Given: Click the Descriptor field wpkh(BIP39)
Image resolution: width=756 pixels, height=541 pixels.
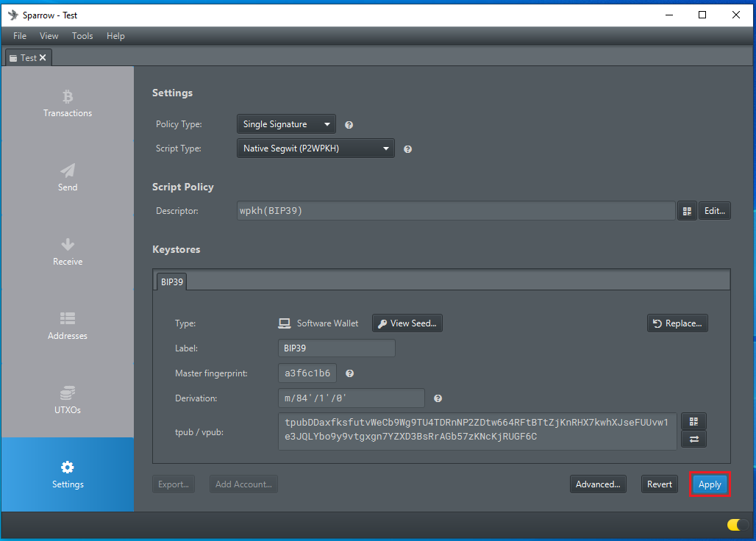Looking at the screenshot, I should click(456, 211).
